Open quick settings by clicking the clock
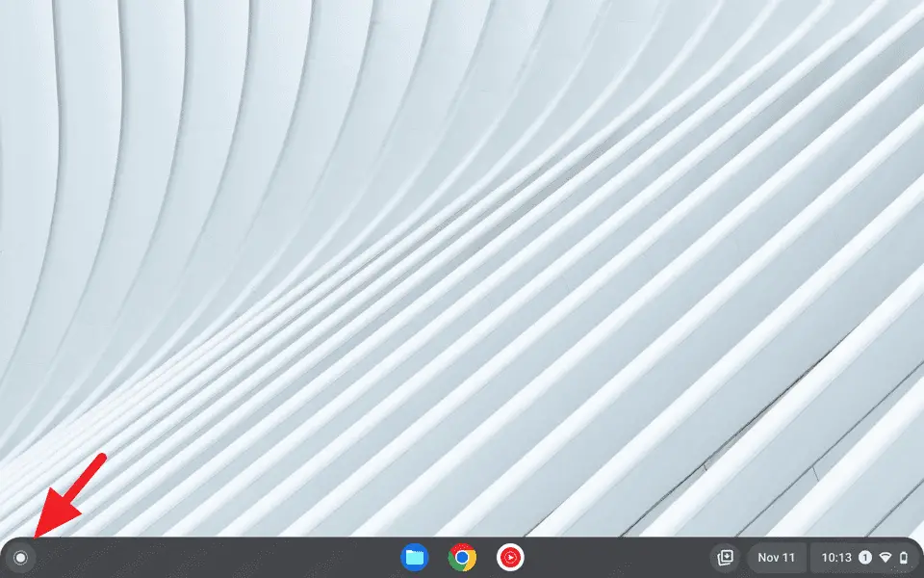Screen dimensions: 924x578 point(836,558)
